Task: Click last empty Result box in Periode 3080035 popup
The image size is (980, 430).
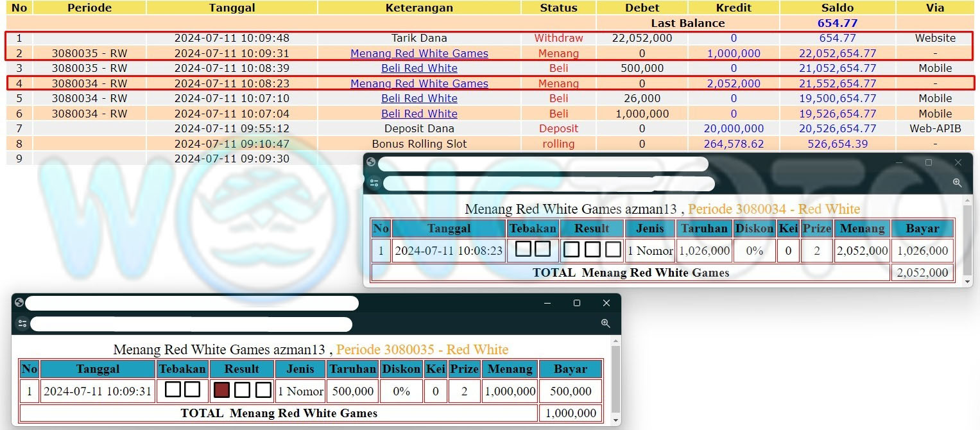Action: click(263, 390)
